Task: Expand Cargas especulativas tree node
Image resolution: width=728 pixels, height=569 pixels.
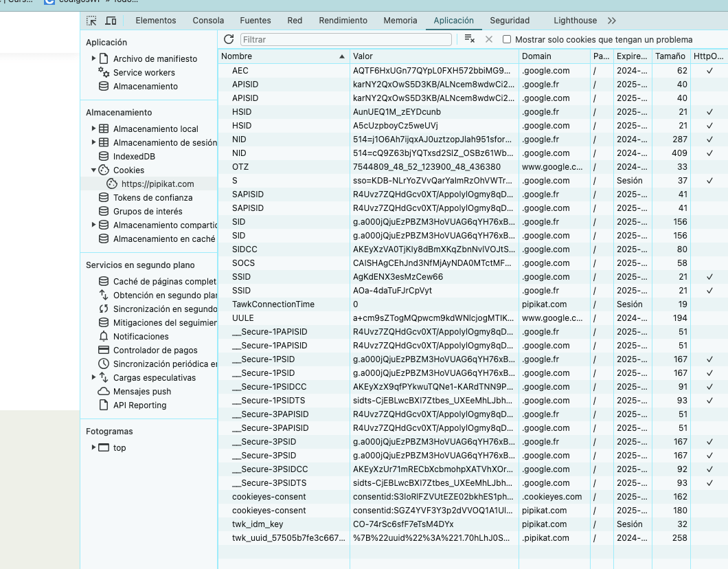Action: (93, 378)
